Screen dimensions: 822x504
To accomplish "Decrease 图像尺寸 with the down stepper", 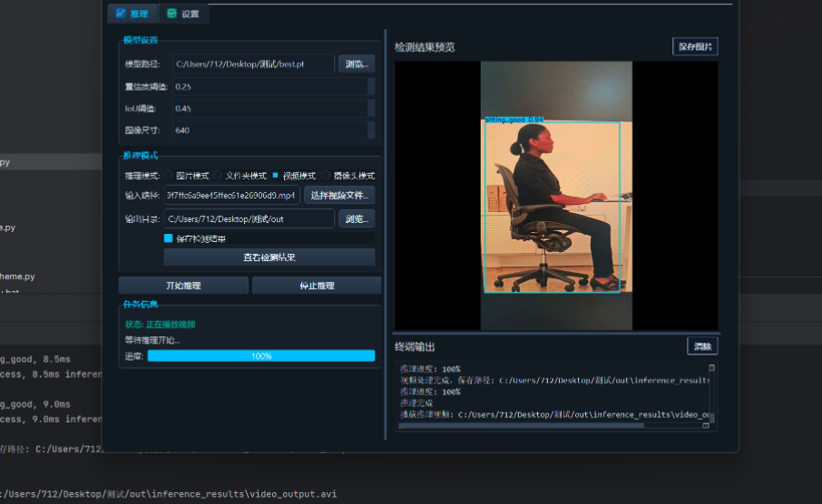I will pyautogui.click(x=371, y=134).
